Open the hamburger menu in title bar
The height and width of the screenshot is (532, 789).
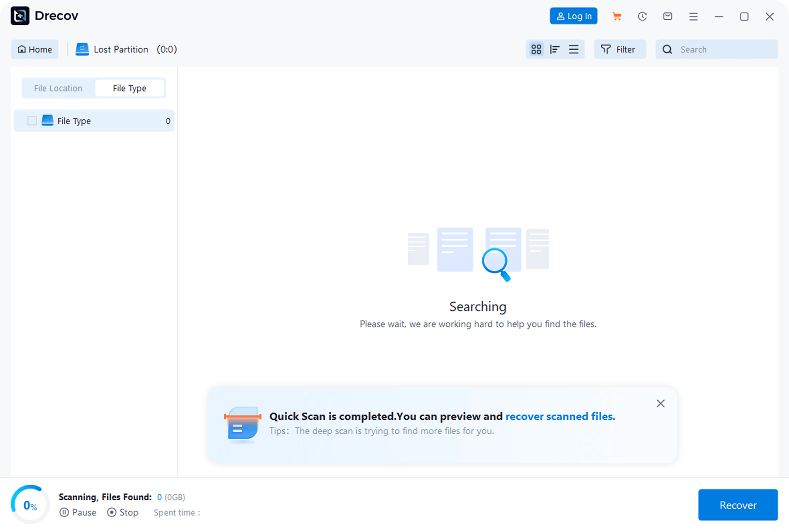click(x=693, y=17)
